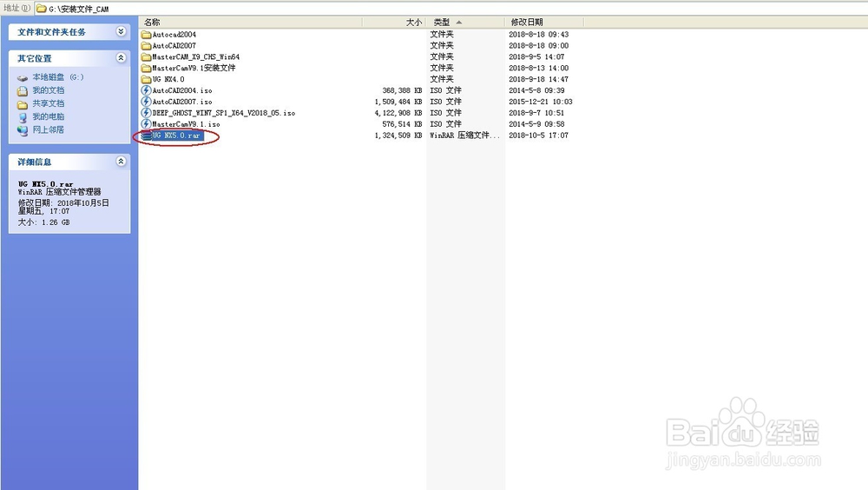Select the UG NX5.0.rar file name
The width and height of the screenshot is (868, 490).
click(x=177, y=136)
